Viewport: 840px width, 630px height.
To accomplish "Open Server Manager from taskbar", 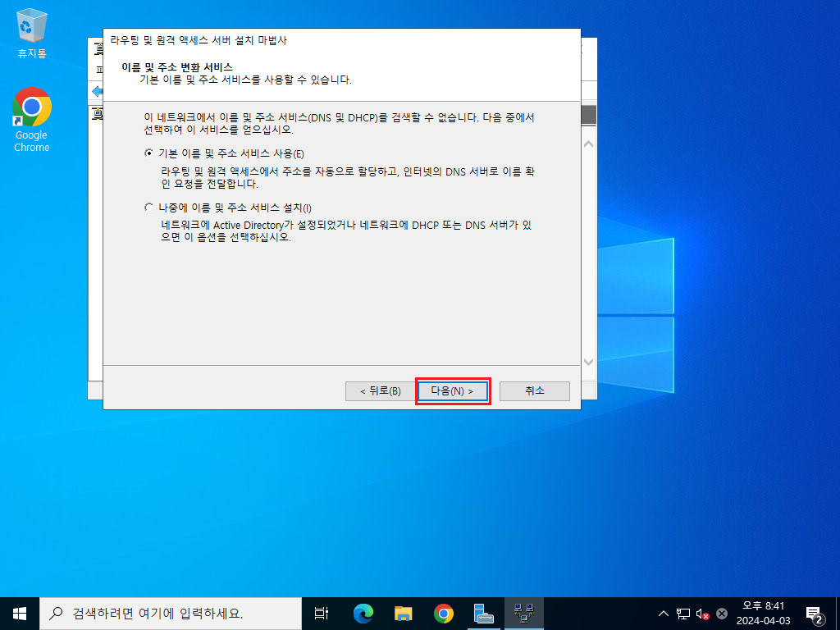I will 484,614.
